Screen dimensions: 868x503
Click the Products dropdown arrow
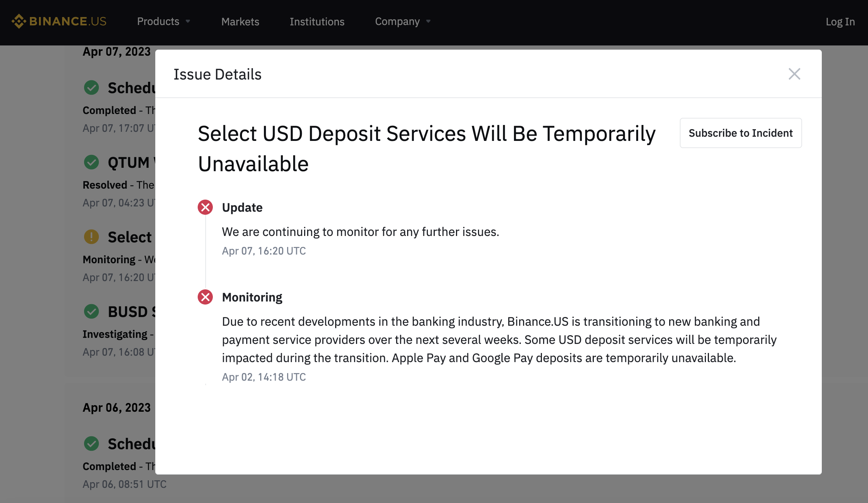188,22
